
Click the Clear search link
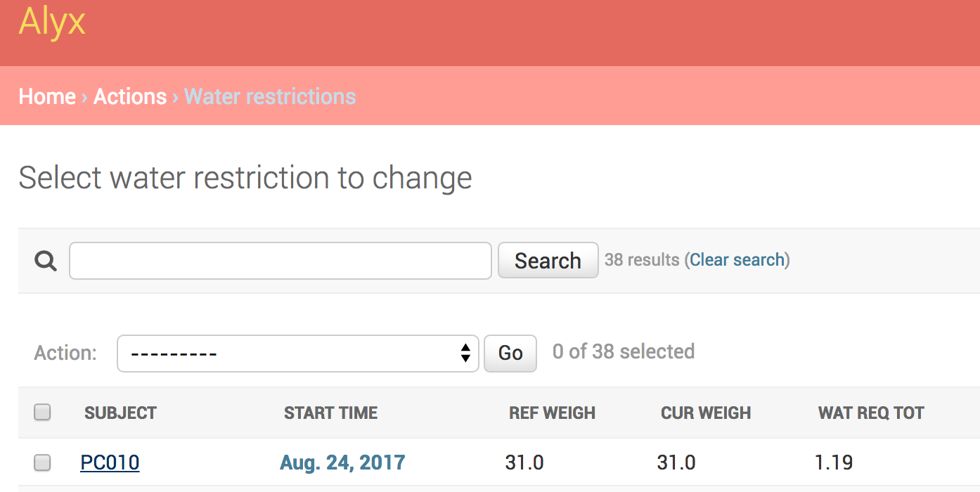(x=737, y=259)
